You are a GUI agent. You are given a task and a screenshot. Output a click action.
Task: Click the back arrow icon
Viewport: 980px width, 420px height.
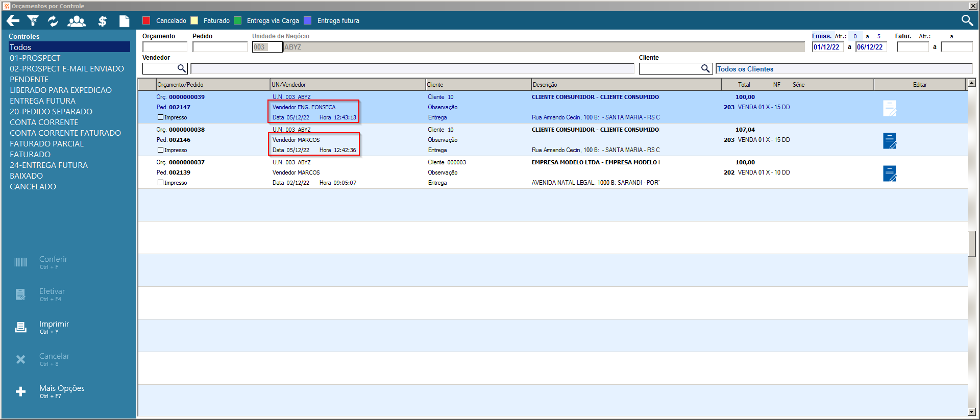pos(13,20)
